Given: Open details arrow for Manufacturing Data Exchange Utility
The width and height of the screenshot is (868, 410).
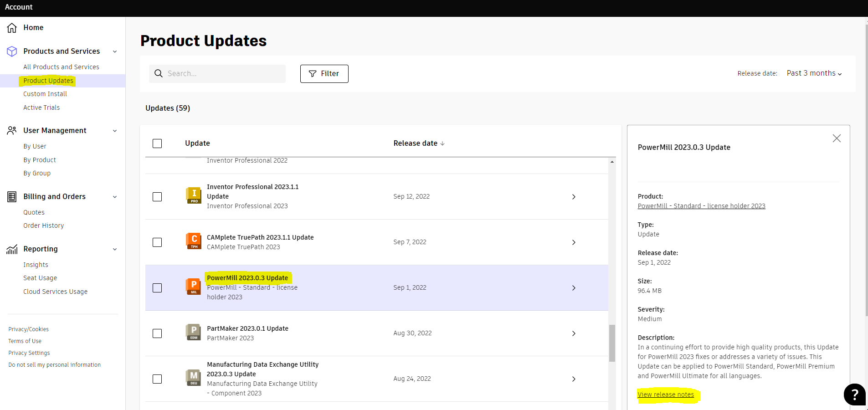Looking at the screenshot, I should [x=574, y=379].
